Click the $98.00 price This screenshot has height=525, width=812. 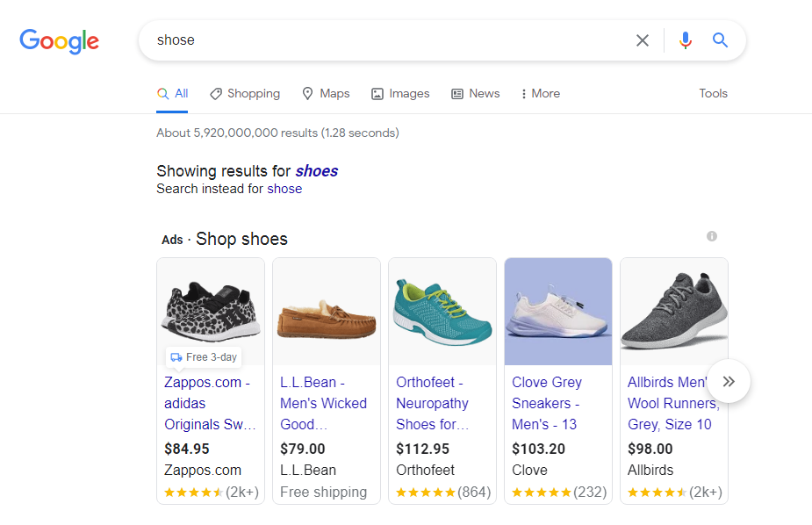pos(650,449)
